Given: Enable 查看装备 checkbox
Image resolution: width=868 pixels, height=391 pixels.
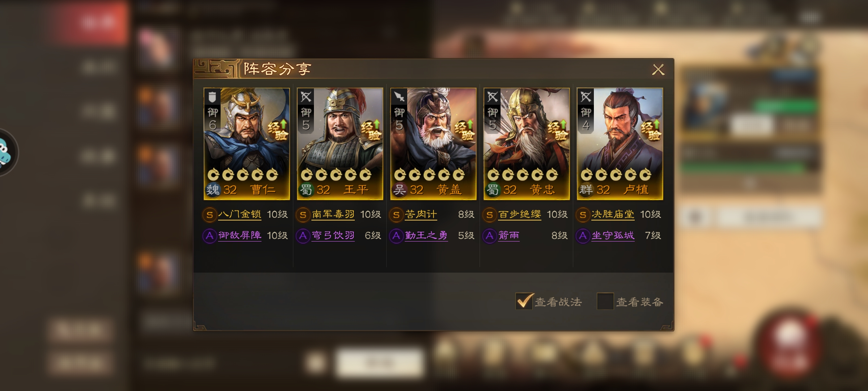Looking at the screenshot, I should 605,301.
